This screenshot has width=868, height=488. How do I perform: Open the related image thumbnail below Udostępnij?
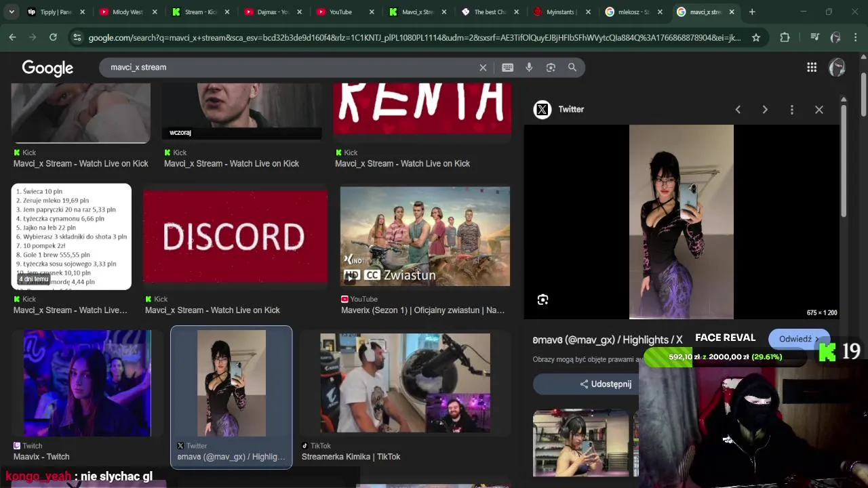pos(581,443)
